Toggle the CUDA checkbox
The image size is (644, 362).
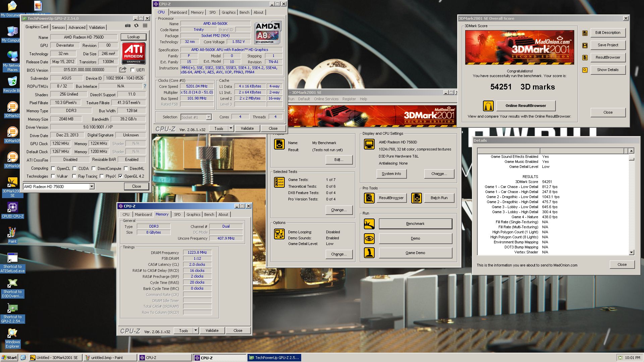coord(74,169)
